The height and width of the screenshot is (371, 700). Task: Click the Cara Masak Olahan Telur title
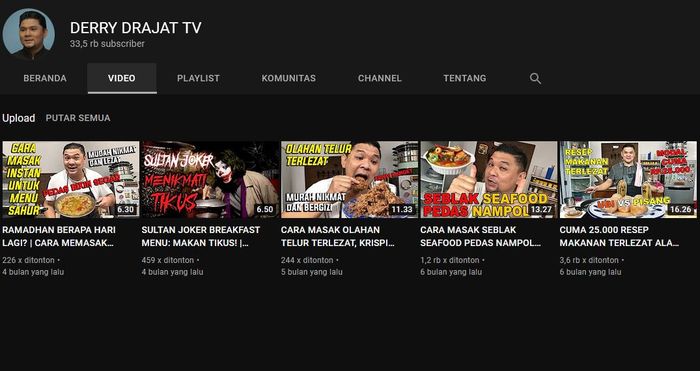click(338, 237)
